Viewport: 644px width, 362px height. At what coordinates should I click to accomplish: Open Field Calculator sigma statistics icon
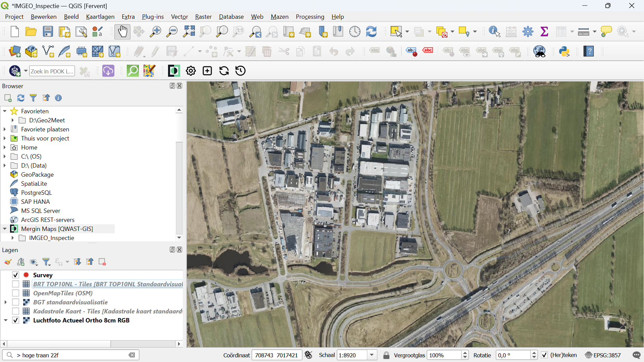pyautogui.click(x=544, y=32)
